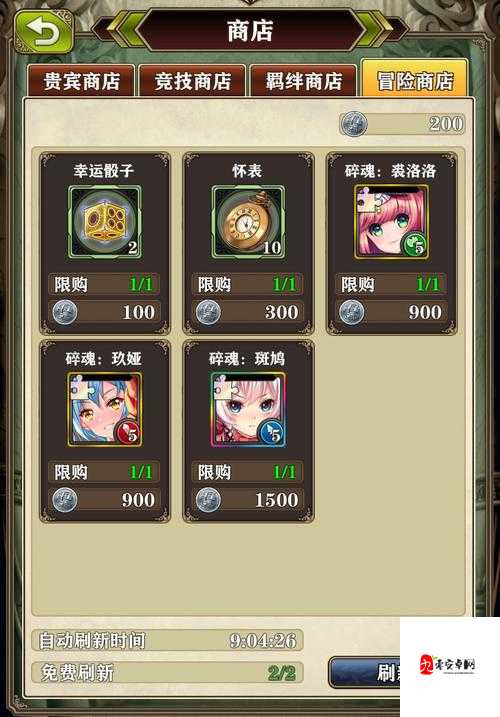500x717 pixels.
Task: Switch to the 羁绊商店 tab
Action: coord(303,81)
